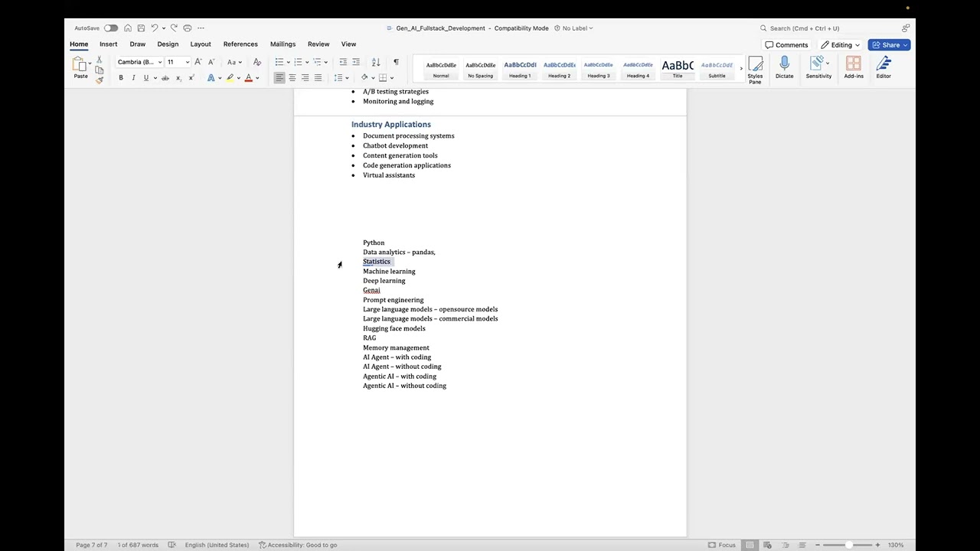Open the Share menu

tap(889, 45)
